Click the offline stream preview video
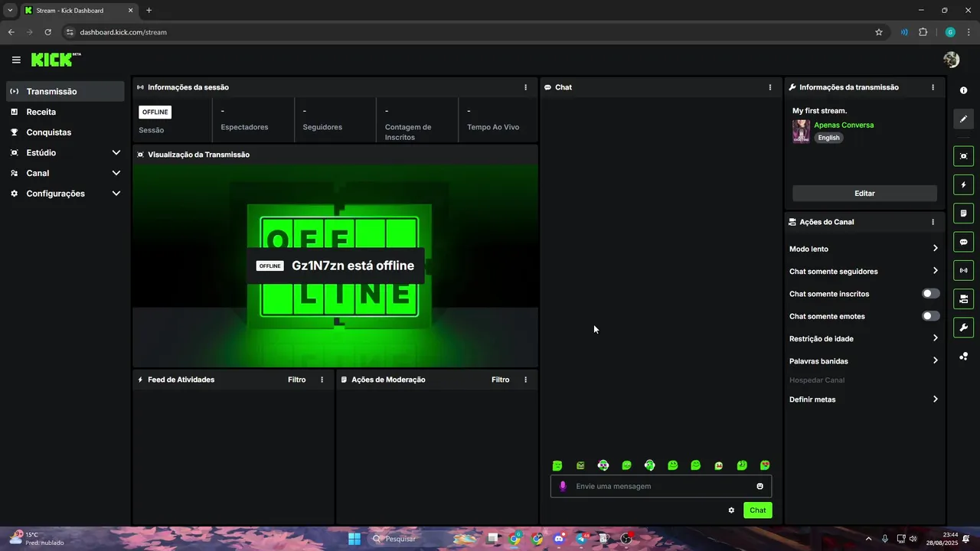The height and width of the screenshot is (551, 980). 335,266
